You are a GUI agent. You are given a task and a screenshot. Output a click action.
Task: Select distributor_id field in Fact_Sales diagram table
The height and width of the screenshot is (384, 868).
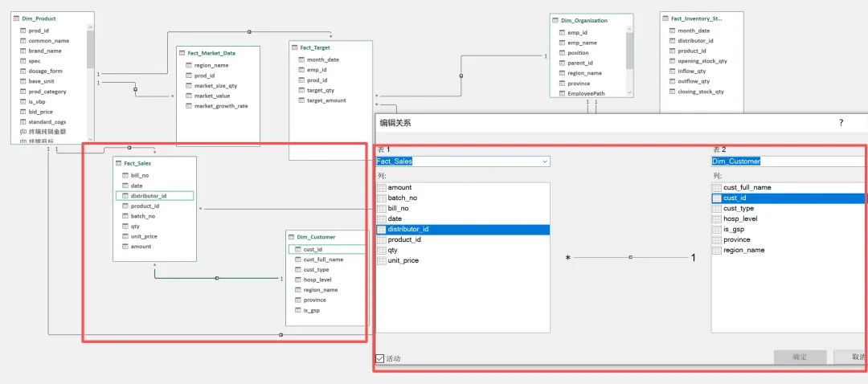coord(154,196)
